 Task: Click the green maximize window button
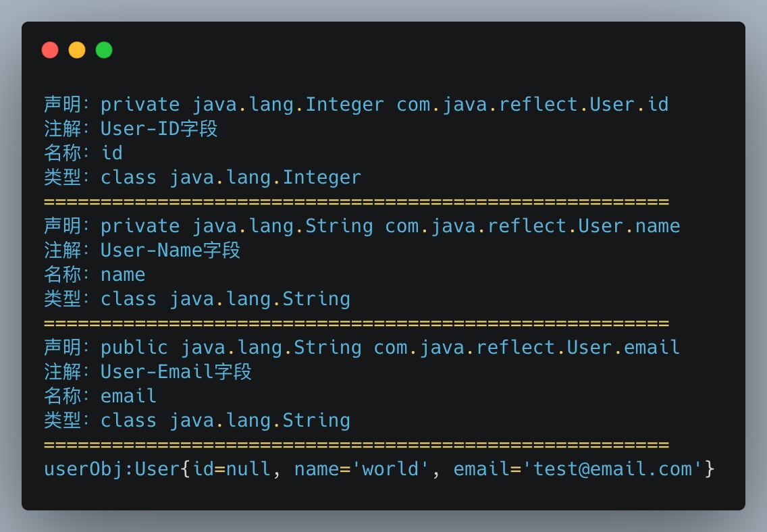pos(104,50)
